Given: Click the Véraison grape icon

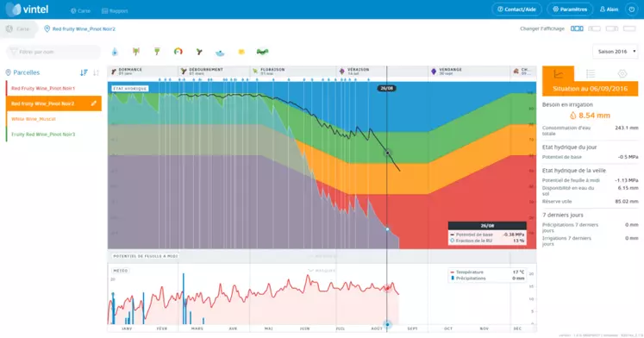Looking at the screenshot, I should pos(341,72).
